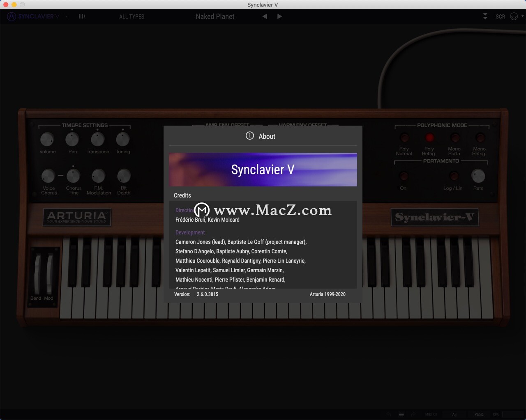Click Cameron Jones (lead) credit line
526x420 pixels.
tap(241, 242)
